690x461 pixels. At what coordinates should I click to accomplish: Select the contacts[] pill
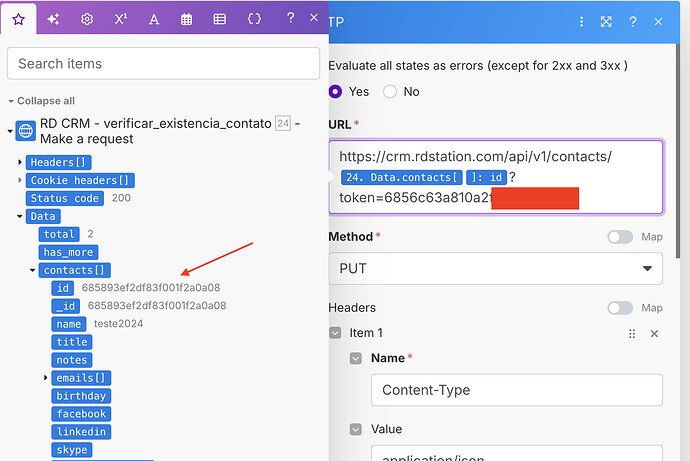74,270
